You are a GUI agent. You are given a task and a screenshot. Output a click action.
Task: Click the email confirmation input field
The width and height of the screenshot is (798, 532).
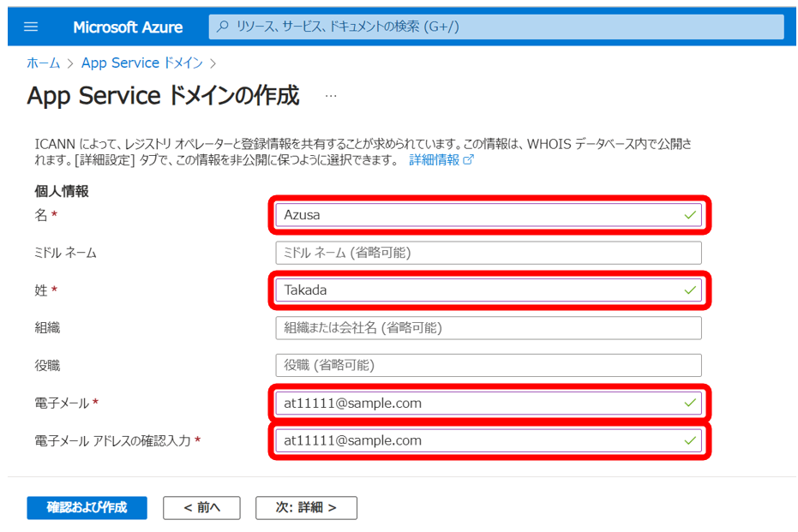[x=480, y=440]
